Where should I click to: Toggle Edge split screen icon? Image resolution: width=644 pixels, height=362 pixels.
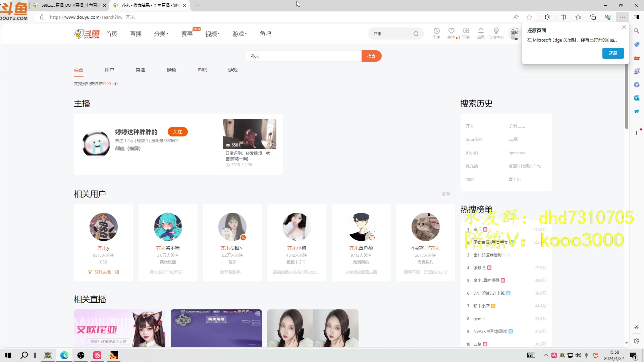[563, 17]
